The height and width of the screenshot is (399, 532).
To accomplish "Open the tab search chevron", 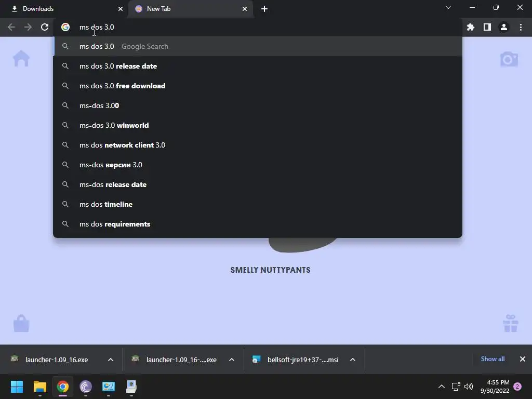I will (x=448, y=7).
